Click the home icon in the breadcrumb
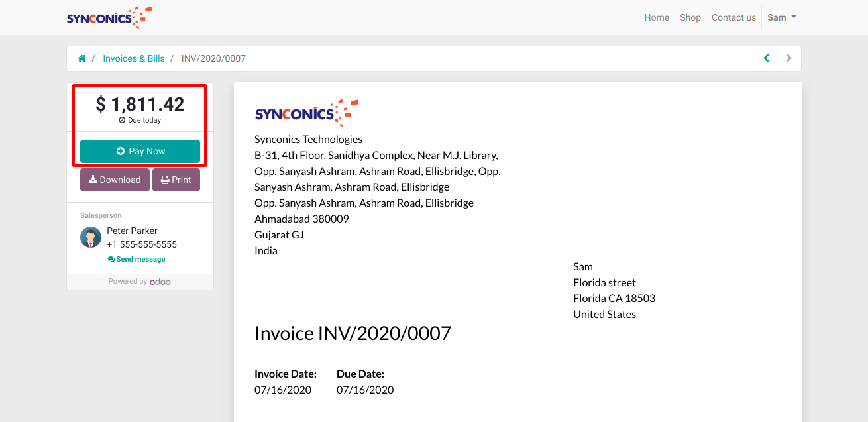The height and width of the screenshot is (422, 868). tap(82, 58)
